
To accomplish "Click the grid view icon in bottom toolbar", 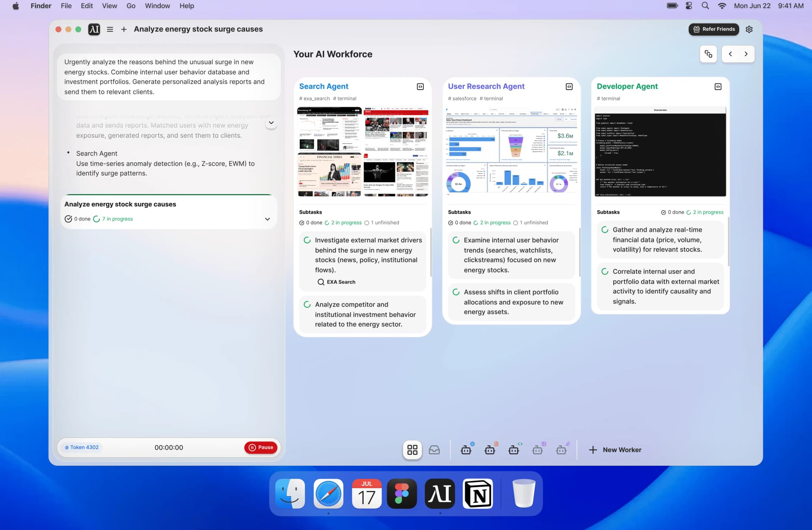I will (412, 450).
